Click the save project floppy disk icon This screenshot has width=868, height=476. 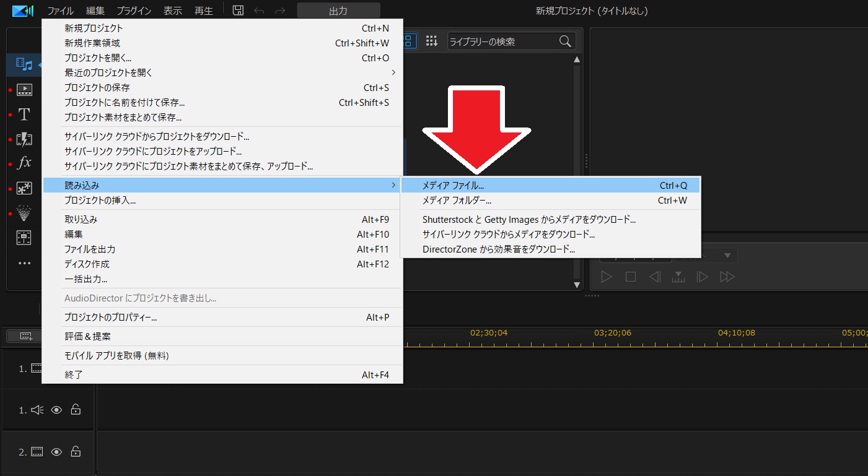[237, 11]
